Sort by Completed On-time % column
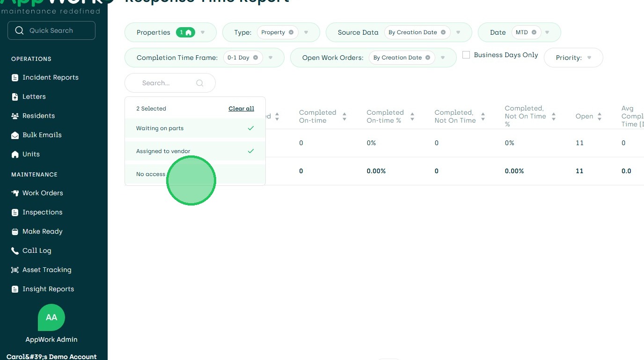Viewport: 644px width, 360px height. 412,117
